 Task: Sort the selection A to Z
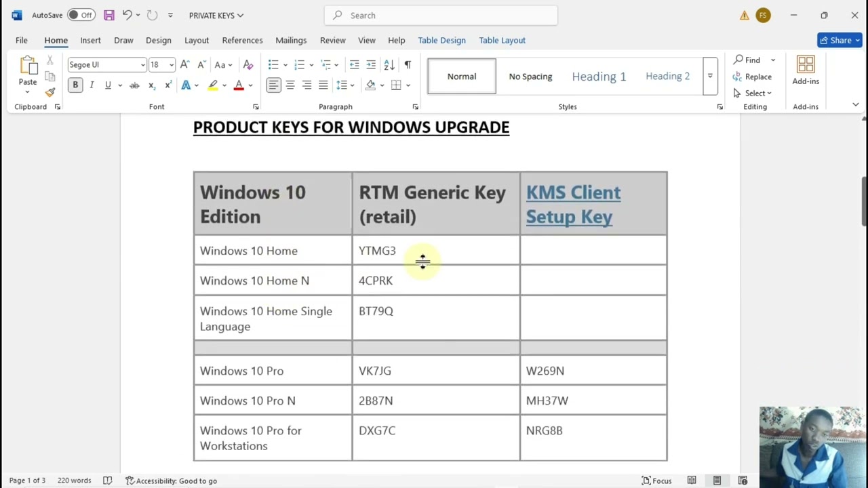[389, 64]
